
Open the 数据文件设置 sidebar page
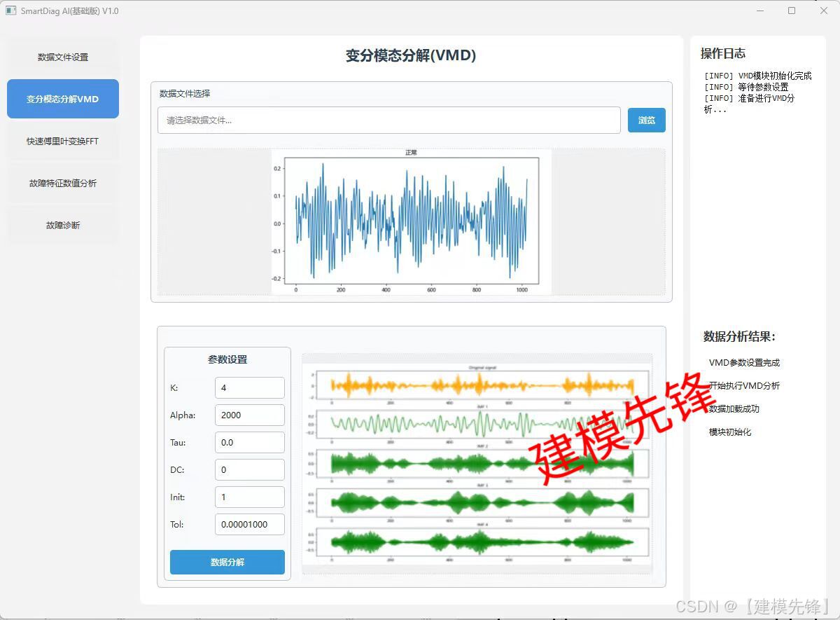[63, 57]
